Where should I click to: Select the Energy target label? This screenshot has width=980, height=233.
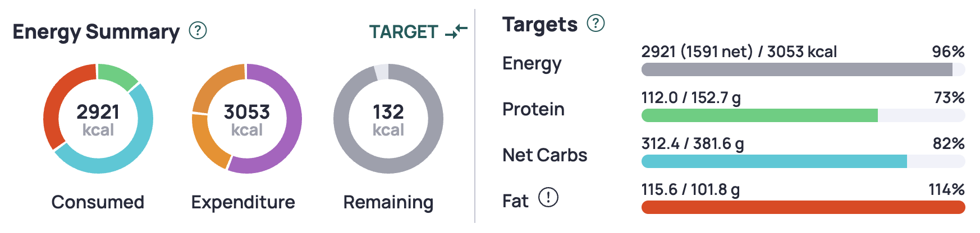532,64
